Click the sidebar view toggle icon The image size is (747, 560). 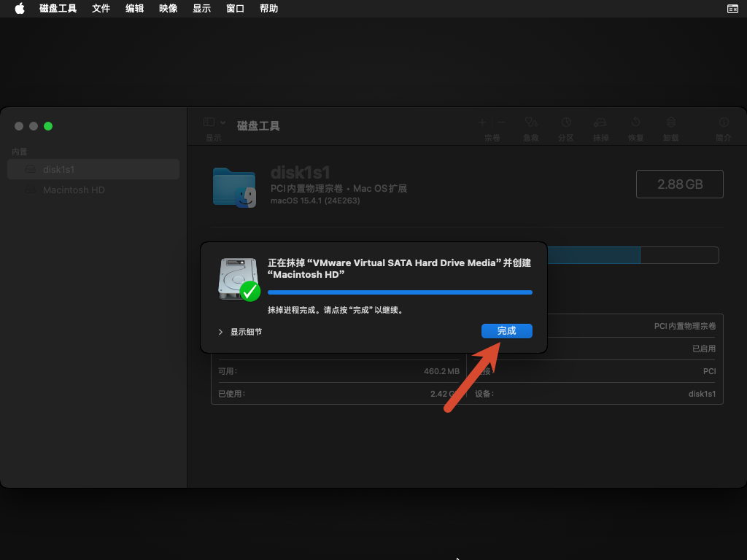[x=209, y=122]
